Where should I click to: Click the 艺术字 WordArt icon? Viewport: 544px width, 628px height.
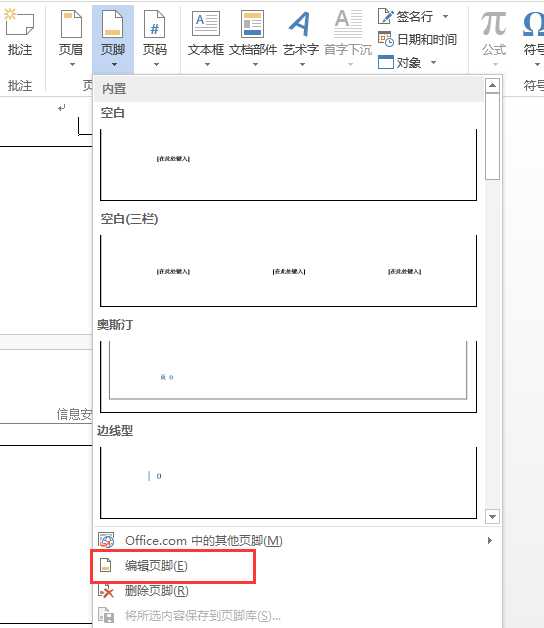pos(300,24)
